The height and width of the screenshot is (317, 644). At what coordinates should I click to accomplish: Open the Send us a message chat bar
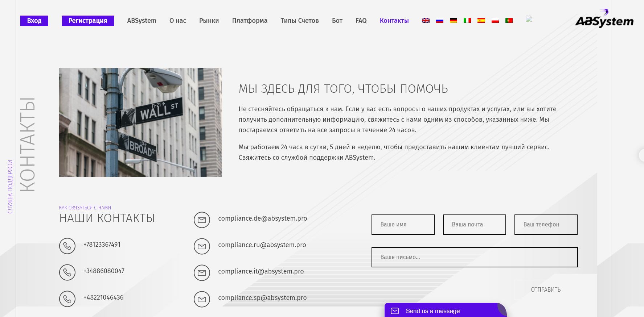point(446,310)
